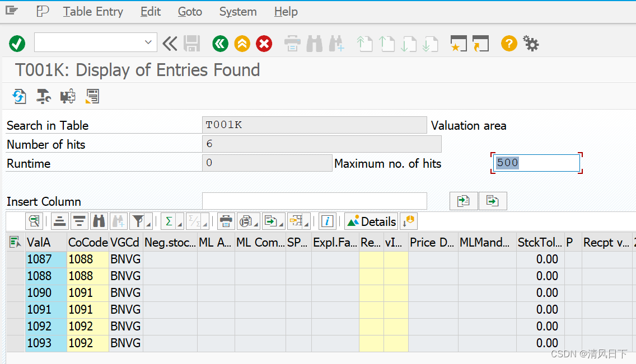Open the Goto menu
The height and width of the screenshot is (364, 636).
click(190, 12)
